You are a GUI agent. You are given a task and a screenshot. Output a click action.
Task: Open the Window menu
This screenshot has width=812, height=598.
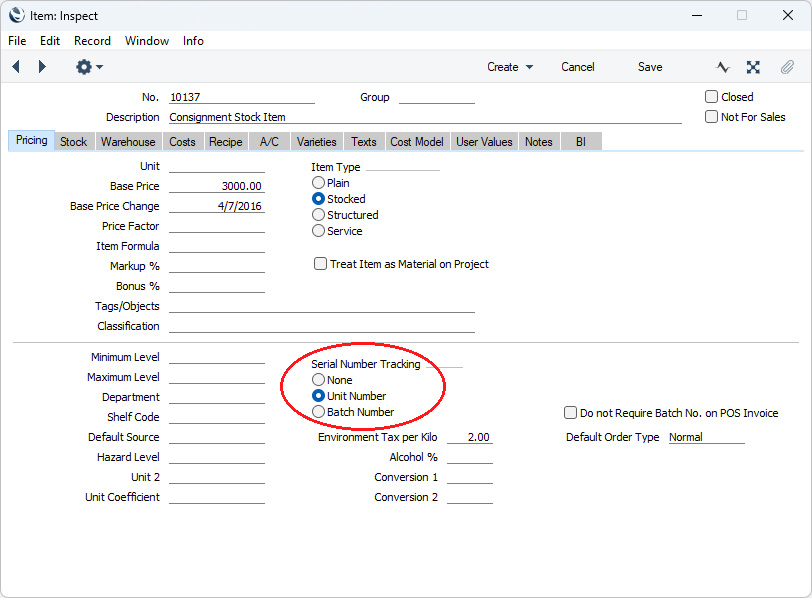point(147,41)
